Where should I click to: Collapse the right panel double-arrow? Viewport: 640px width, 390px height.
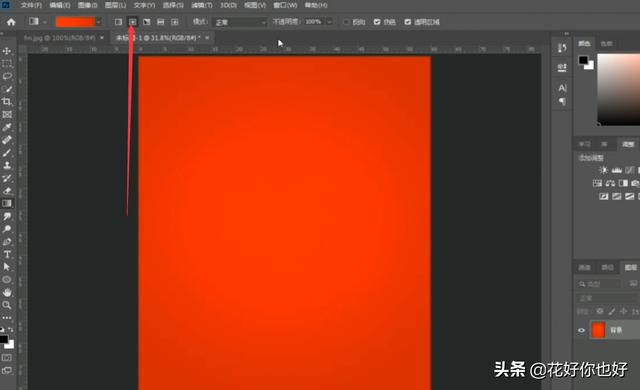(x=567, y=34)
